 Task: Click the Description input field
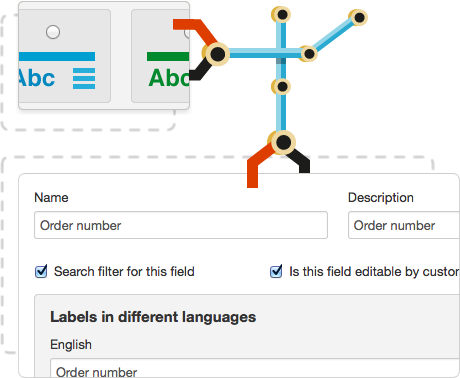pyautogui.click(x=404, y=225)
